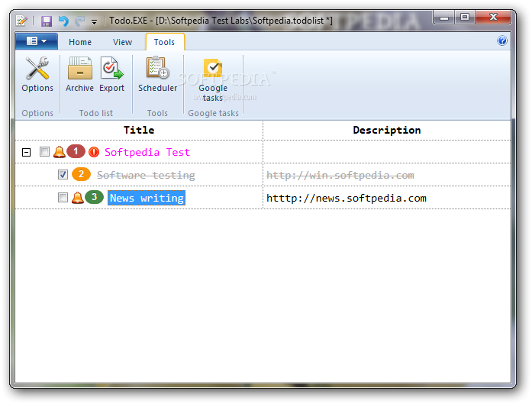Click the Undo arrow icon
Viewport: 532px width, 404px height.
point(63,21)
